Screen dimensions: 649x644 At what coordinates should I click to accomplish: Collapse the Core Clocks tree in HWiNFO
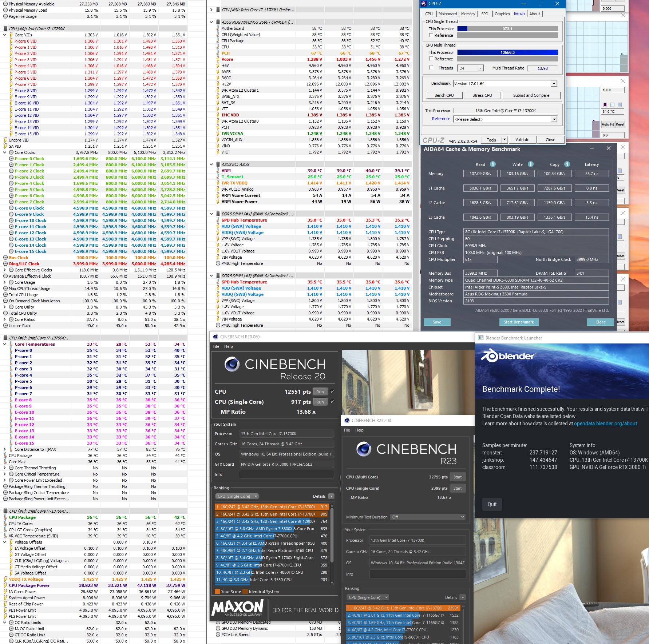click(x=5, y=152)
